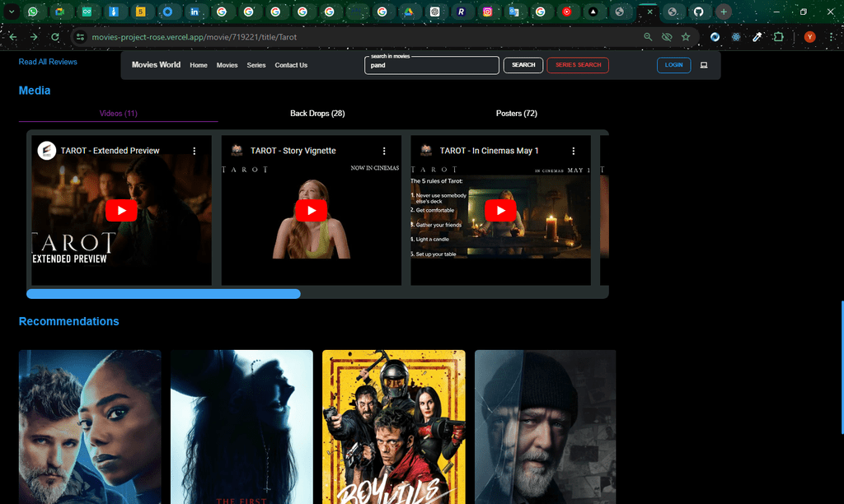
Task: Go back to previous page
Action: click(x=13, y=37)
